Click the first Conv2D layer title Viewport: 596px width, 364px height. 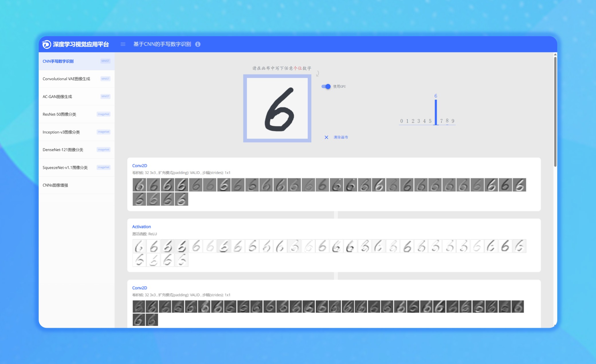(140, 166)
